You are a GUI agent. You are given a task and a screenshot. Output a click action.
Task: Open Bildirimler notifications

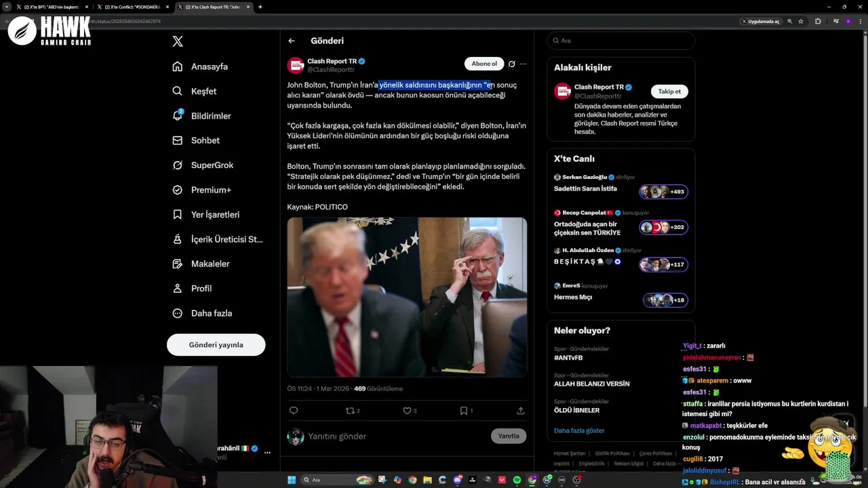tap(202, 116)
